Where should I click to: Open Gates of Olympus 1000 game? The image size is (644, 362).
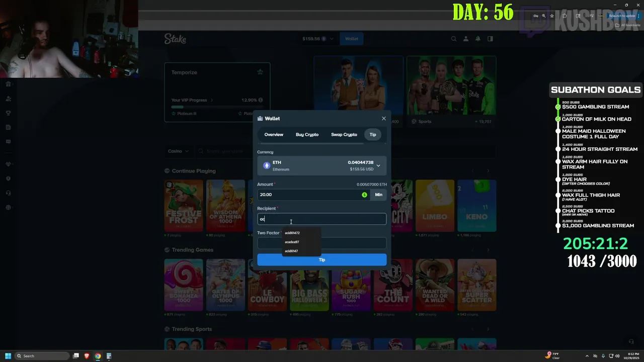coord(225,285)
